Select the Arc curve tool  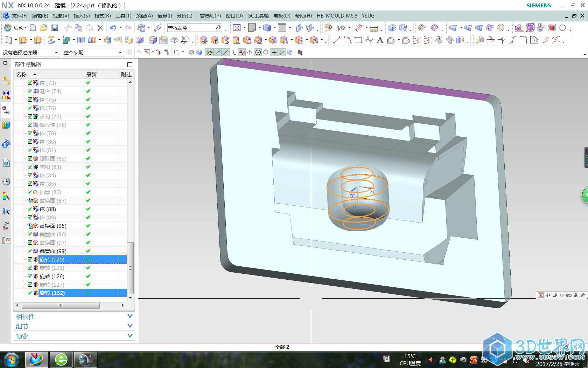(x=348, y=40)
